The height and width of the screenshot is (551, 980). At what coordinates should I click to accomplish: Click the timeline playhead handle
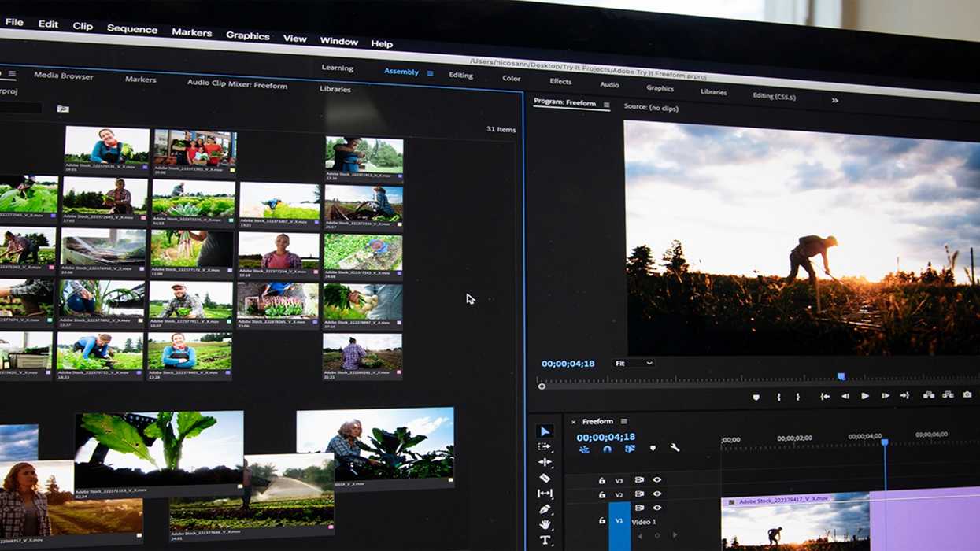885,443
